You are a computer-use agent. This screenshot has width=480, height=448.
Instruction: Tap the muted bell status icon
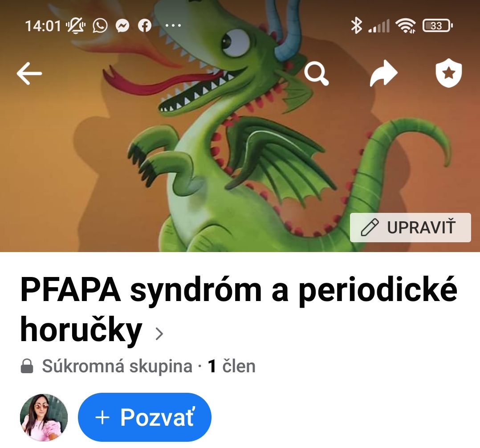click(x=76, y=25)
